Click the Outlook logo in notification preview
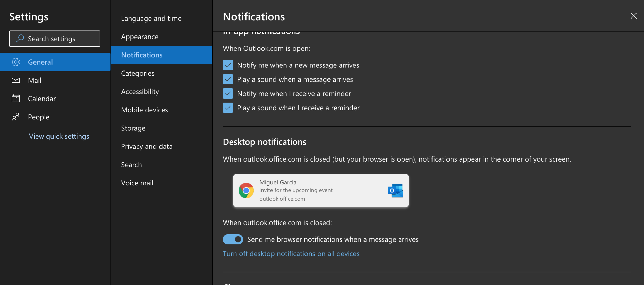The image size is (644, 285). coord(395,191)
